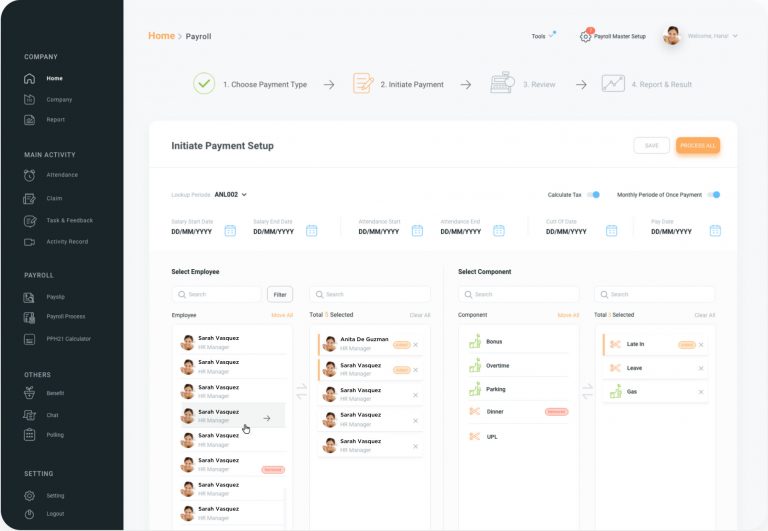
Task: Expand the Welcome user profile menu
Action: (x=735, y=36)
